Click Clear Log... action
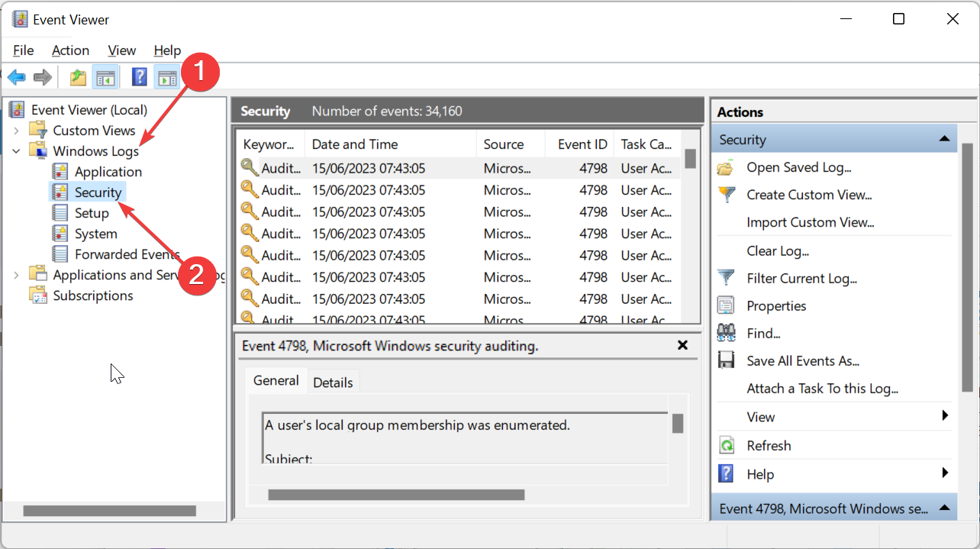Image resolution: width=980 pixels, height=549 pixels. 778,250
